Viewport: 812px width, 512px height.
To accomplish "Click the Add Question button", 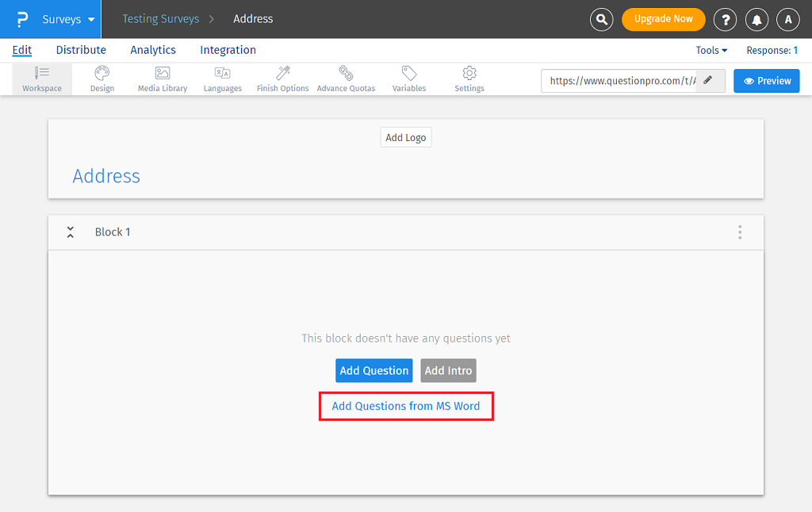I will [373, 370].
